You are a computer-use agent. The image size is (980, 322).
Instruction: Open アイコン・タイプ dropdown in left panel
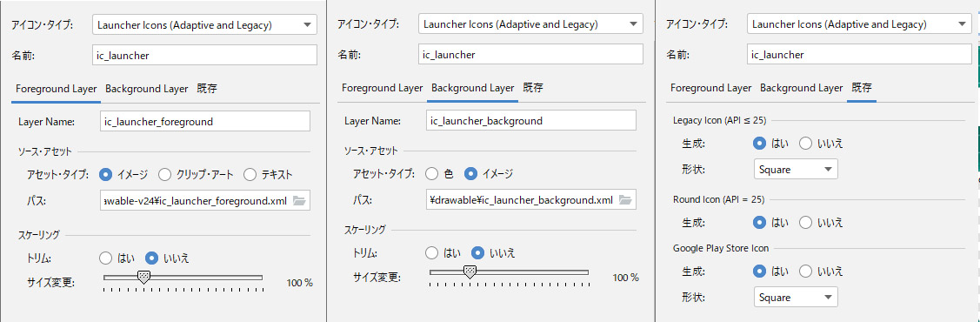[204, 25]
